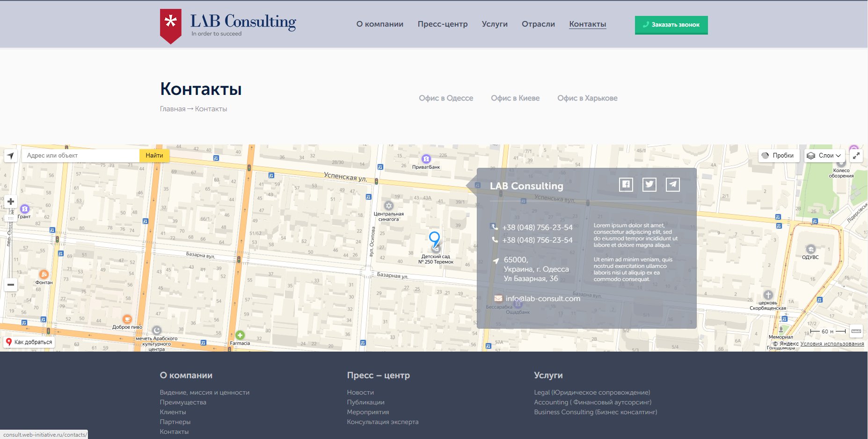This screenshot has height=439, width=868.
Task: Click the phone icon beside the first number
Action: pyautogui.click(x=495, y=227)
